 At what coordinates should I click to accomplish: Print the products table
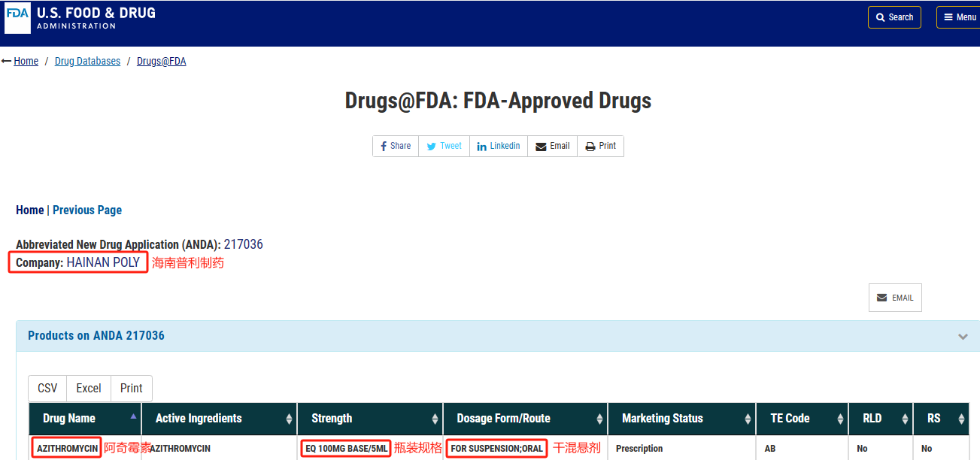(132, 388)
